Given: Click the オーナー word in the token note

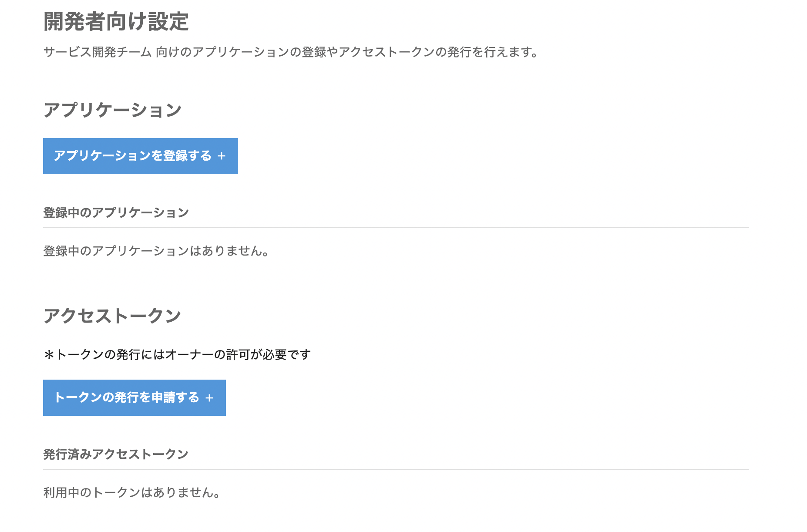Looking at the screenshot, I should 189,354.
